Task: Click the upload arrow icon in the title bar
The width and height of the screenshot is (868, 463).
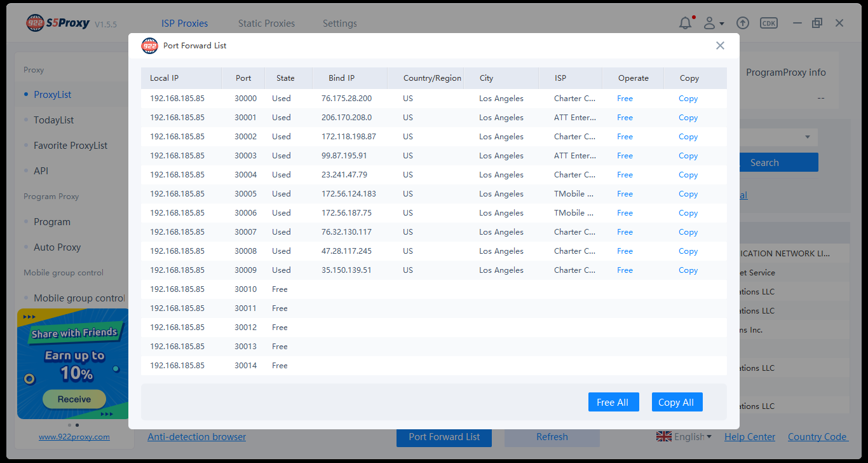Action: 742,22
